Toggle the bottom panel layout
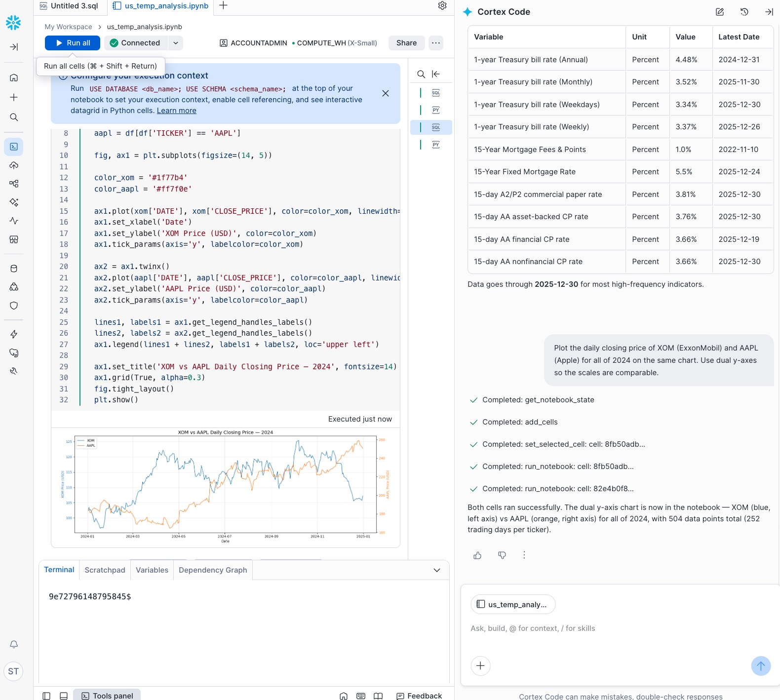Screen dimensions: 780x700 coord(64,696)
